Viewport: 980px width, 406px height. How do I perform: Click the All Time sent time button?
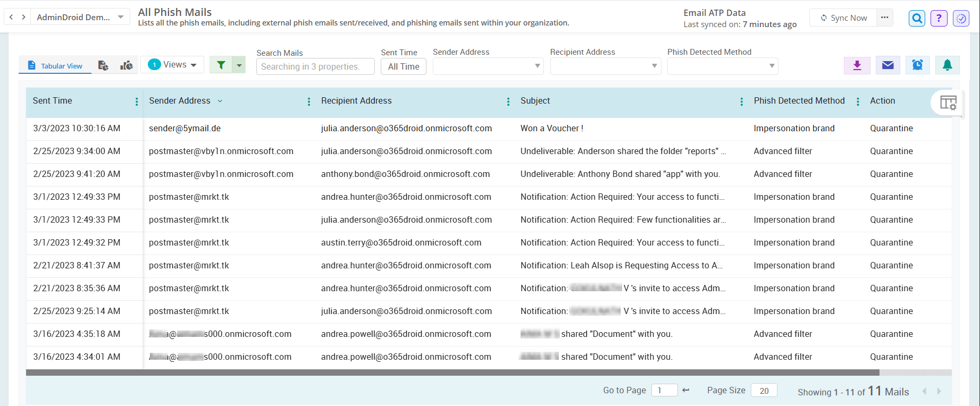click(403, 66)
